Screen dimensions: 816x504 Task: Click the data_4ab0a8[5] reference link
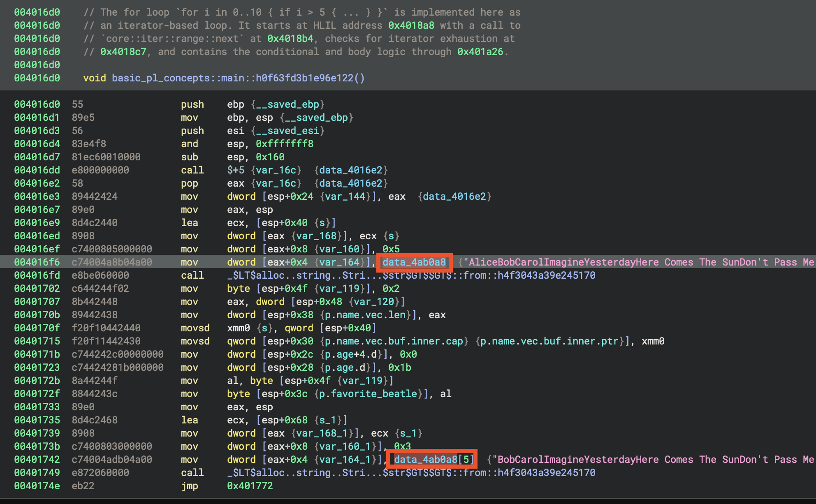[x=433, y=460]
